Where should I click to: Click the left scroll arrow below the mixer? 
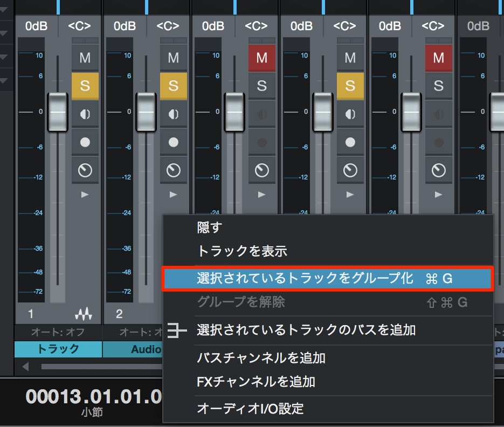(26, 366)
